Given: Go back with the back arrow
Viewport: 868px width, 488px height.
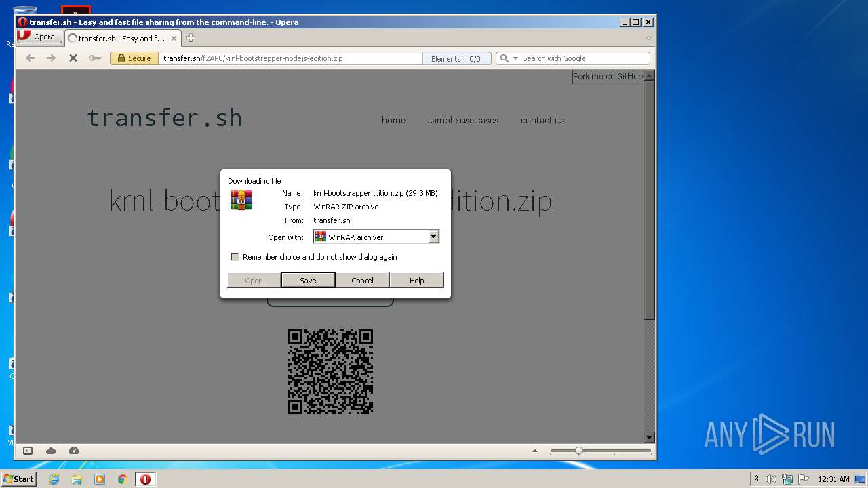Looking at the screenshot, I should pos(30,58).
